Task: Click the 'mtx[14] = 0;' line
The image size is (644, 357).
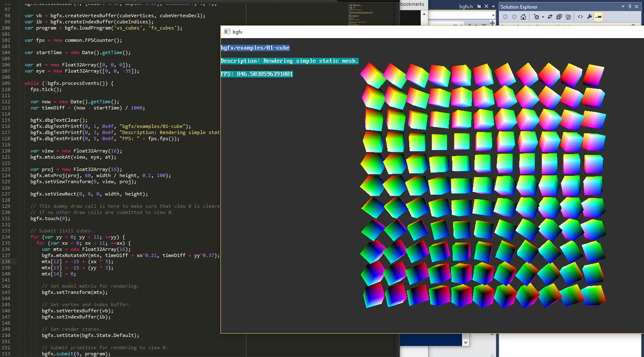Action: pyautogui.click(x=58, y=274)
